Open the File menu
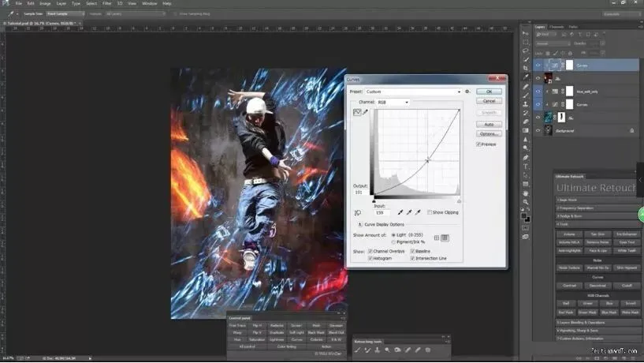Viewport: 644px width, 363px height. 18,3
